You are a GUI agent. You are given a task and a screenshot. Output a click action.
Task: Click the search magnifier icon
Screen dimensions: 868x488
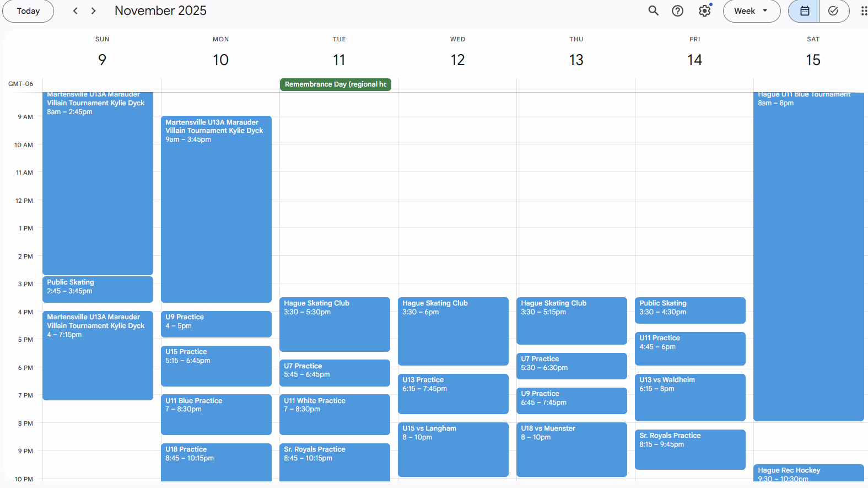[653, 10]
